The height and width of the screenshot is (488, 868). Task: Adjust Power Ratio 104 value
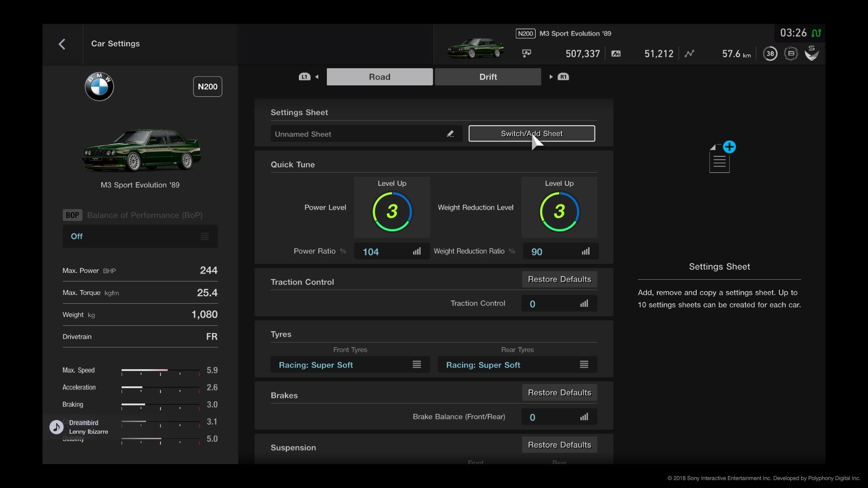(392, 251)
